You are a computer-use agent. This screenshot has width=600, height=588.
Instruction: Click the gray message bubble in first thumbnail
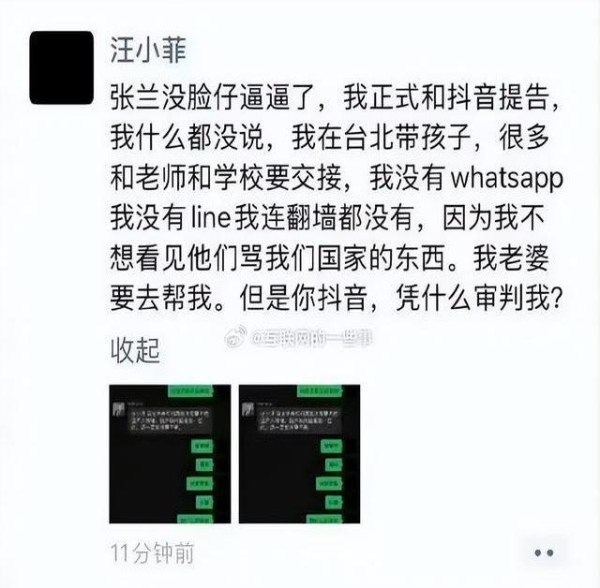tap(170, 421)
